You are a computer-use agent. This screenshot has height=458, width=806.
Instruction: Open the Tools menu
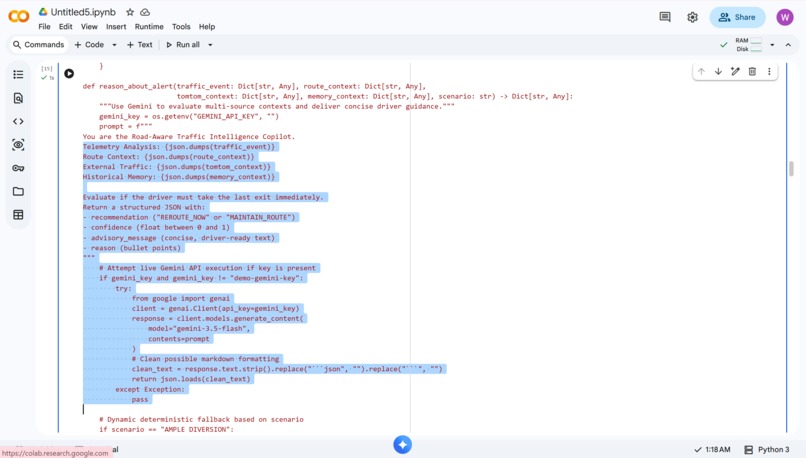click(181, 27)
